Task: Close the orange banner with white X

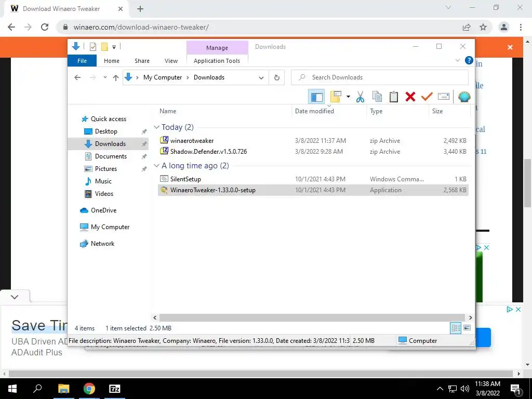Action: coord(510,47)
